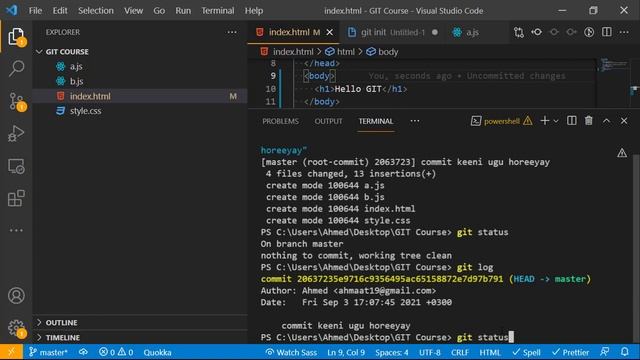Open the Source Control view

click(16, 101)
